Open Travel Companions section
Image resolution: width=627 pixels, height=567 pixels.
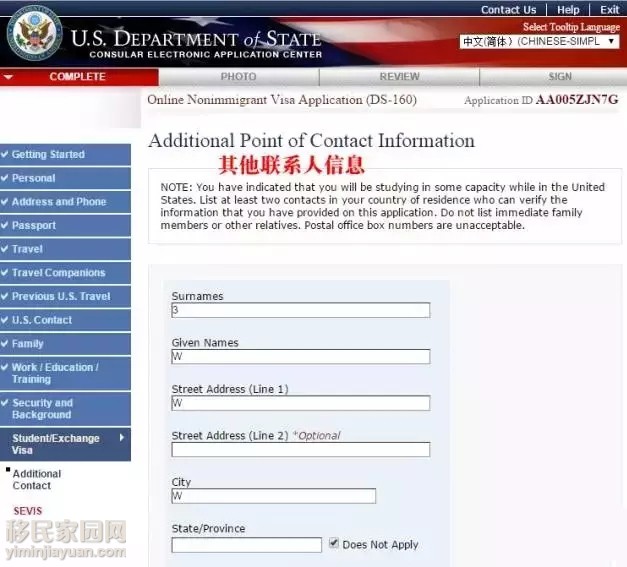65,273
